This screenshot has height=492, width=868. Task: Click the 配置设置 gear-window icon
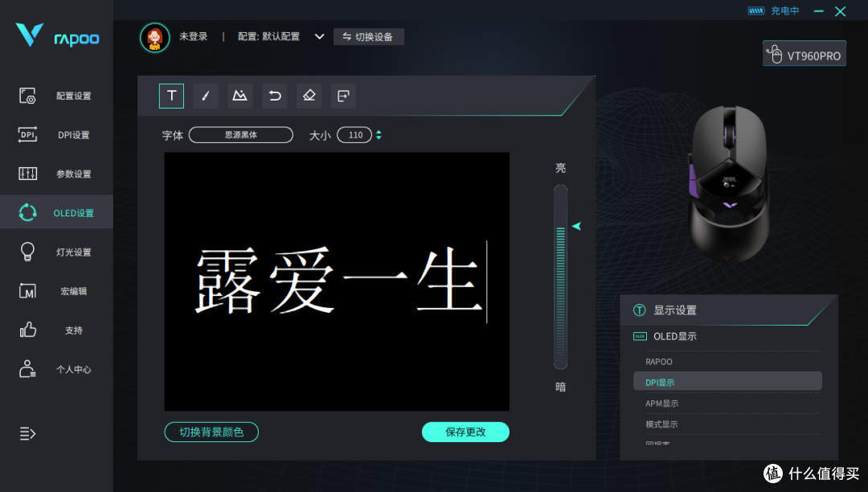[x=27, y=96]
